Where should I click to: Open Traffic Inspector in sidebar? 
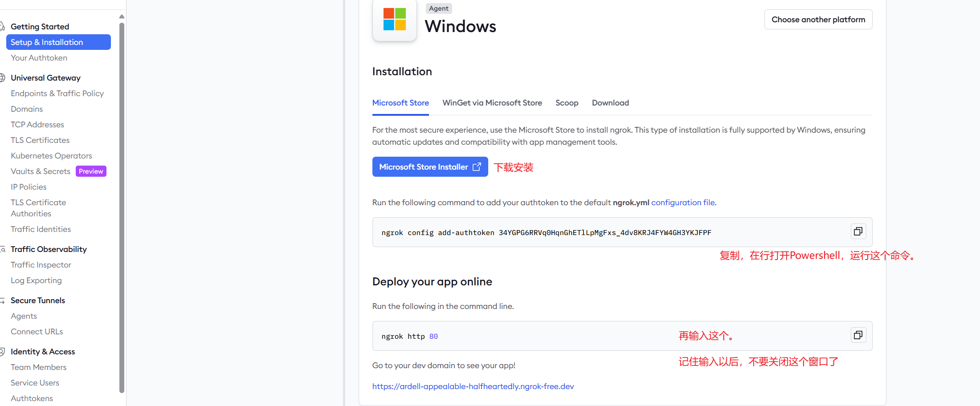41,265
